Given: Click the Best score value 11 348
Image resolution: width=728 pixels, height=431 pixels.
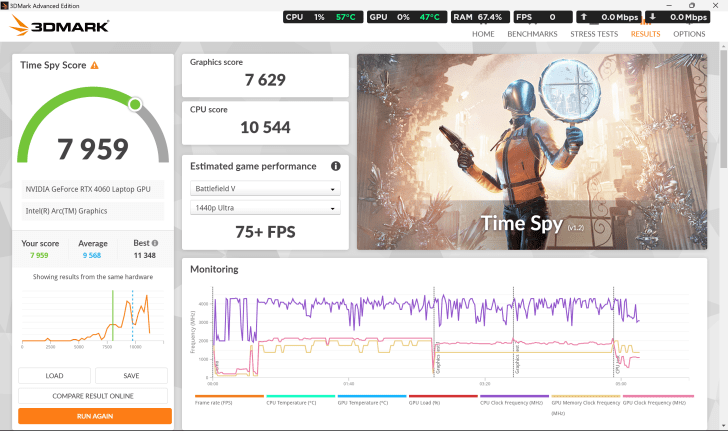Looking at the screenshot, I should [144, 255].
